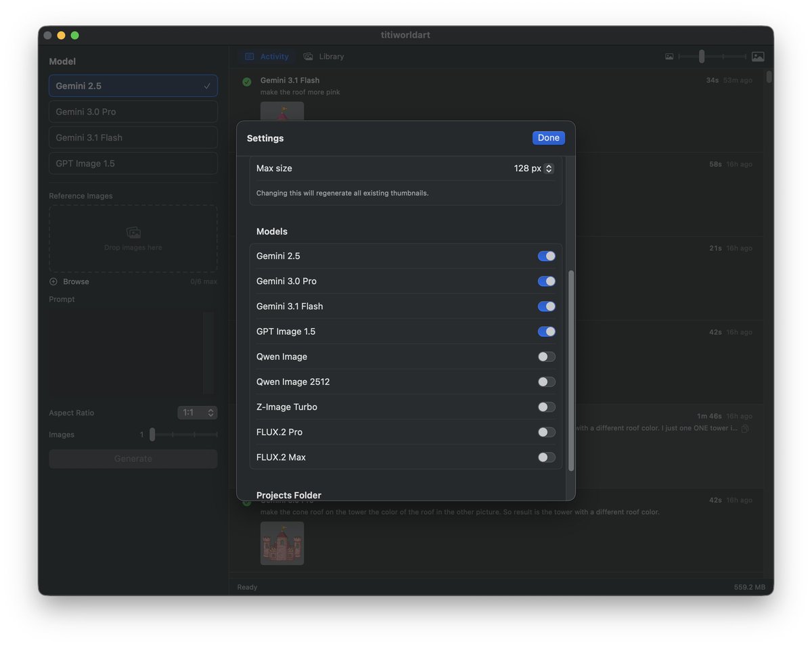Disable the GPT Image 1.5 model

(x=546, y=331)
